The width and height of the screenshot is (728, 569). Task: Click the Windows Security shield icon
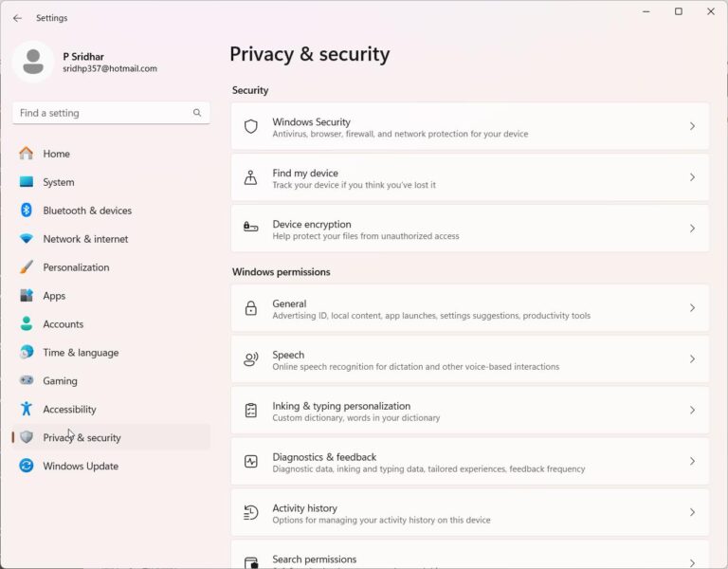point(250,126)
